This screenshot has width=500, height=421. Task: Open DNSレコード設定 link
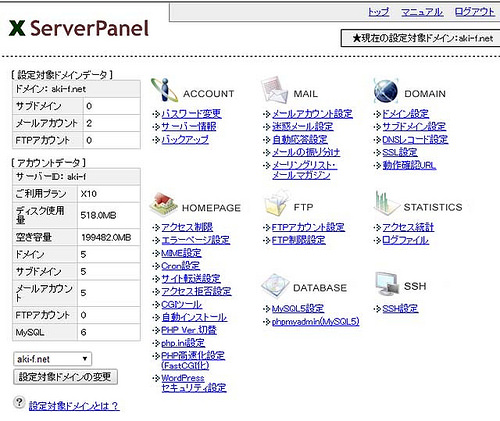(x=415, y=139)
